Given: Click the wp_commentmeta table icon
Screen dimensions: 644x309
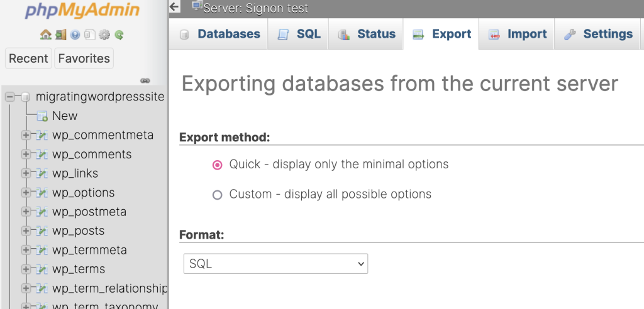Looking at the screenshot, I should [x=42, y=135].
